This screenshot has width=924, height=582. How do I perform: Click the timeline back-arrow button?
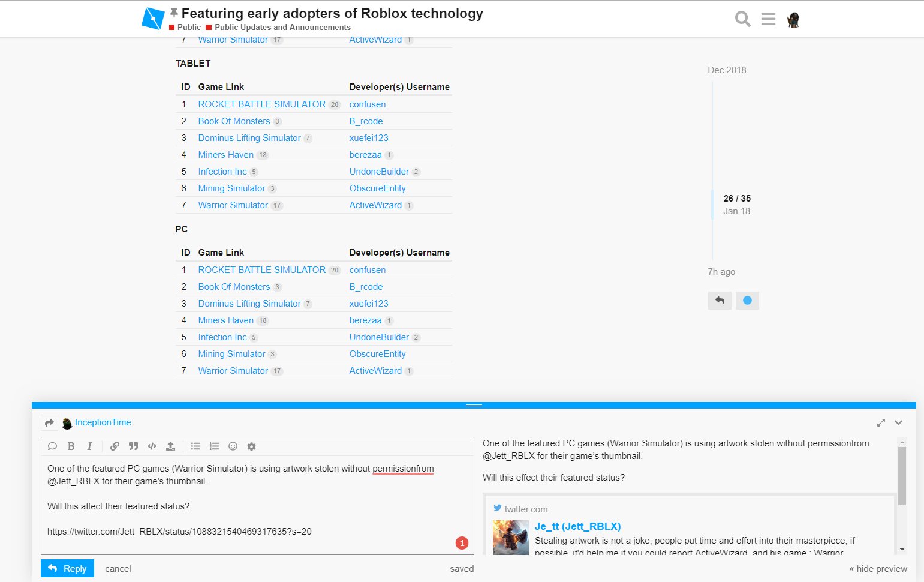tap(720, 301)
